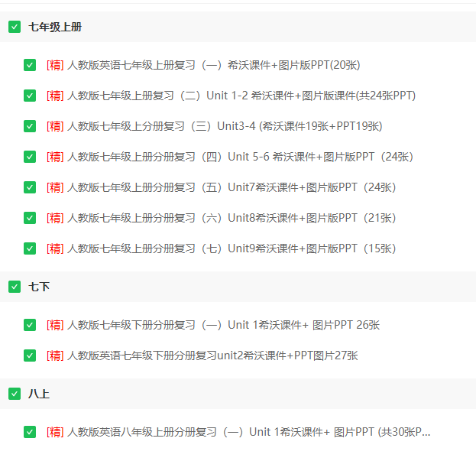Select the 七年级上册 section header text
Screen dimensions: 476x461
click(55, 27)
